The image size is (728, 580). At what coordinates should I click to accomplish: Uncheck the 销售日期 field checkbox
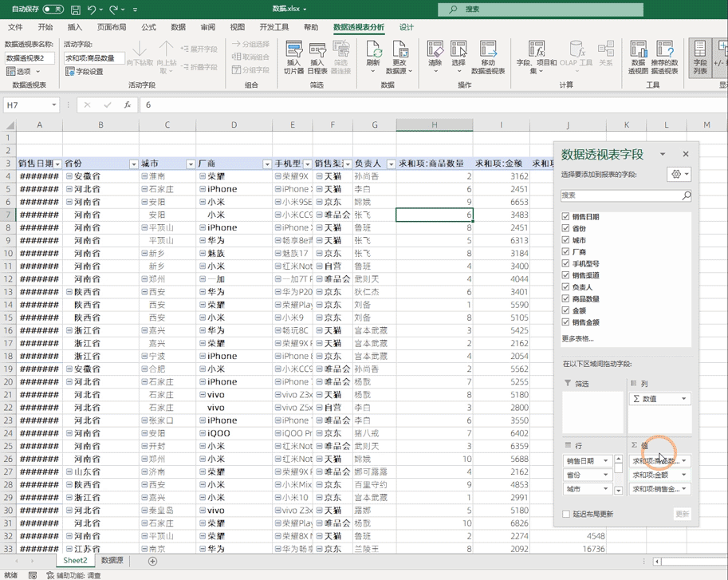[x=565, y=217]
